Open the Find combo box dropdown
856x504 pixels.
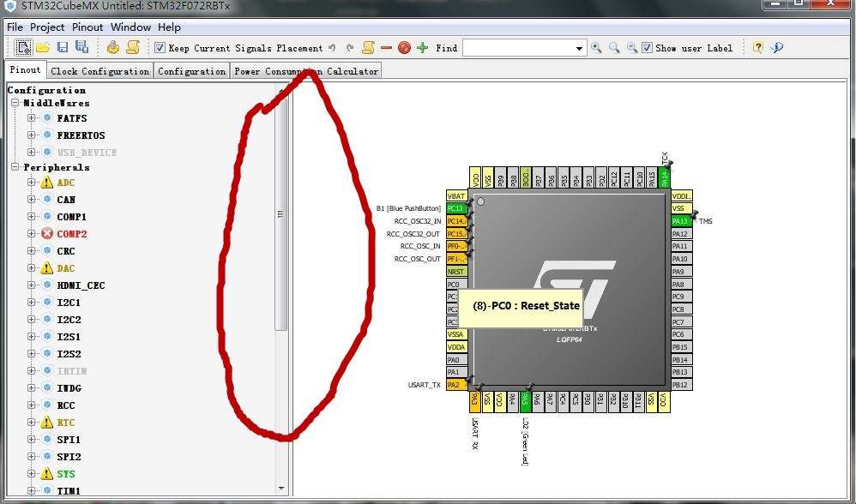[x=579, y=48]
